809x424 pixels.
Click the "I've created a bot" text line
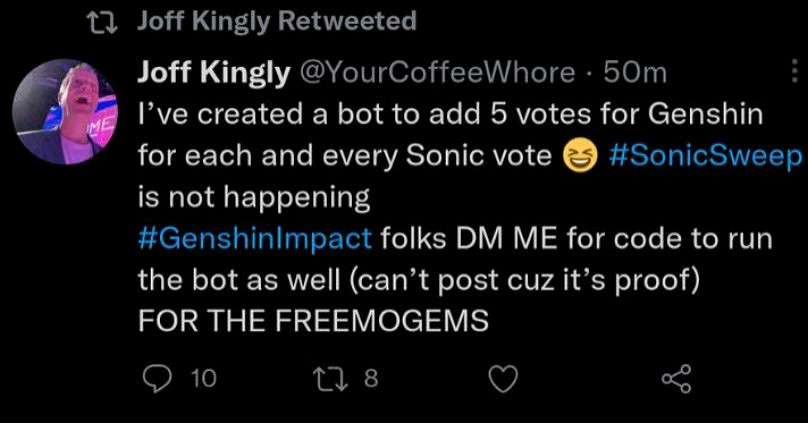pyautogui.click(x=450, y=115)
